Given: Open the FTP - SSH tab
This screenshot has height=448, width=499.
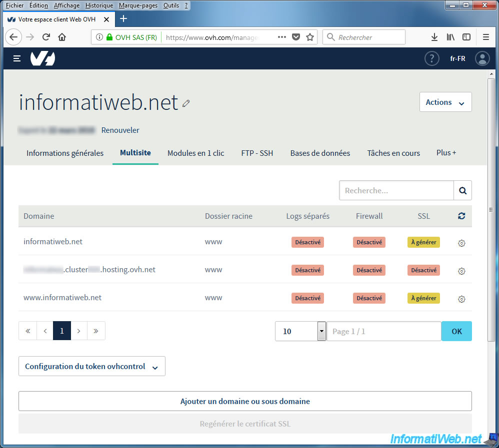Looking at the screenshot, I should (x=257, y=153).
